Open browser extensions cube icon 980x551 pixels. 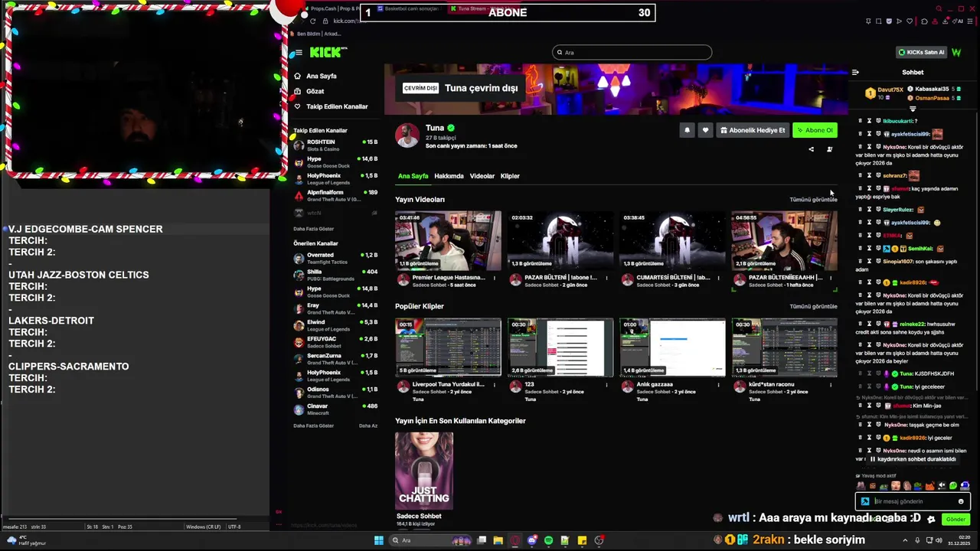[924, 21]
